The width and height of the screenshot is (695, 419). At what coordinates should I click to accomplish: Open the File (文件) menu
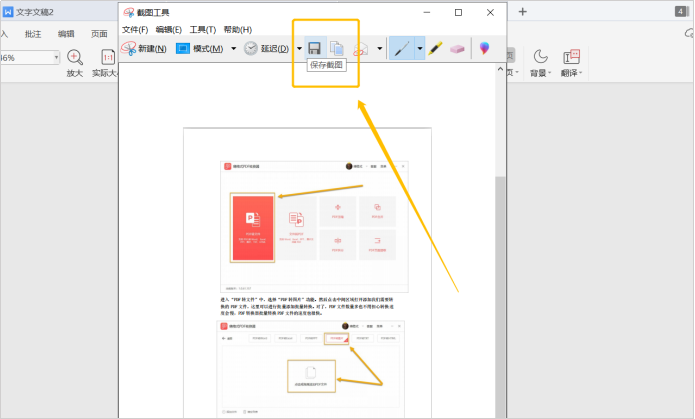click(135, 30)
